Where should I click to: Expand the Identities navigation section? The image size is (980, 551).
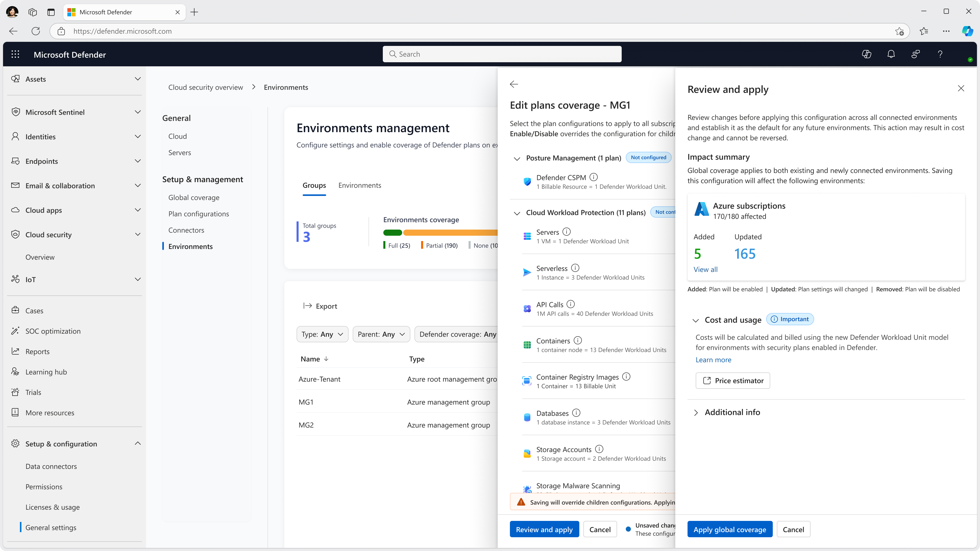138,136
